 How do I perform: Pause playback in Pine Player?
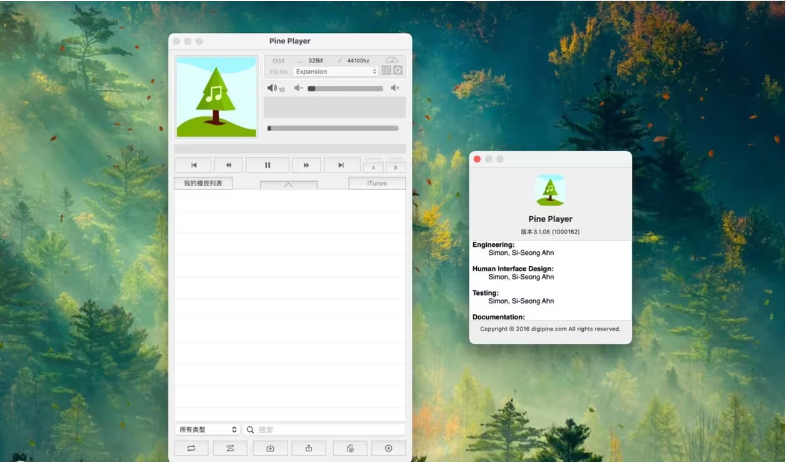[x=267, y=165]
